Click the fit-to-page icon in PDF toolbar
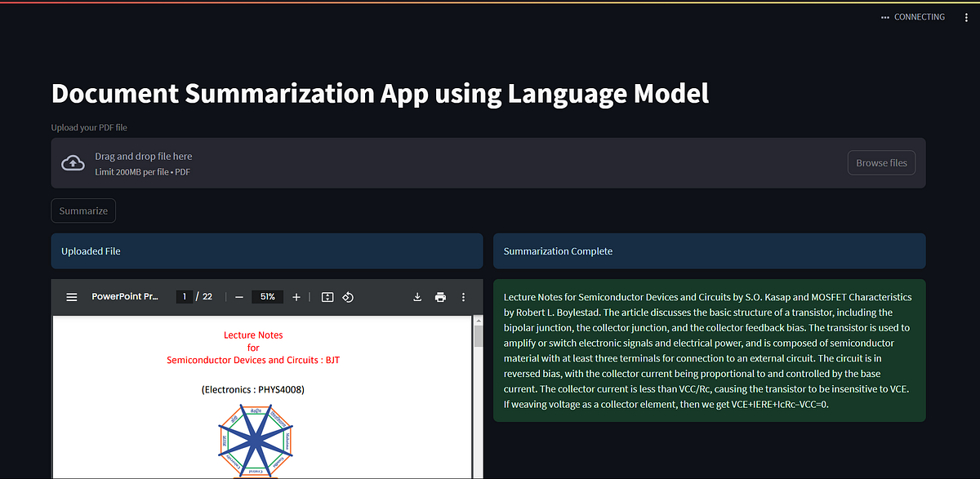 click(x=327, y=297)
